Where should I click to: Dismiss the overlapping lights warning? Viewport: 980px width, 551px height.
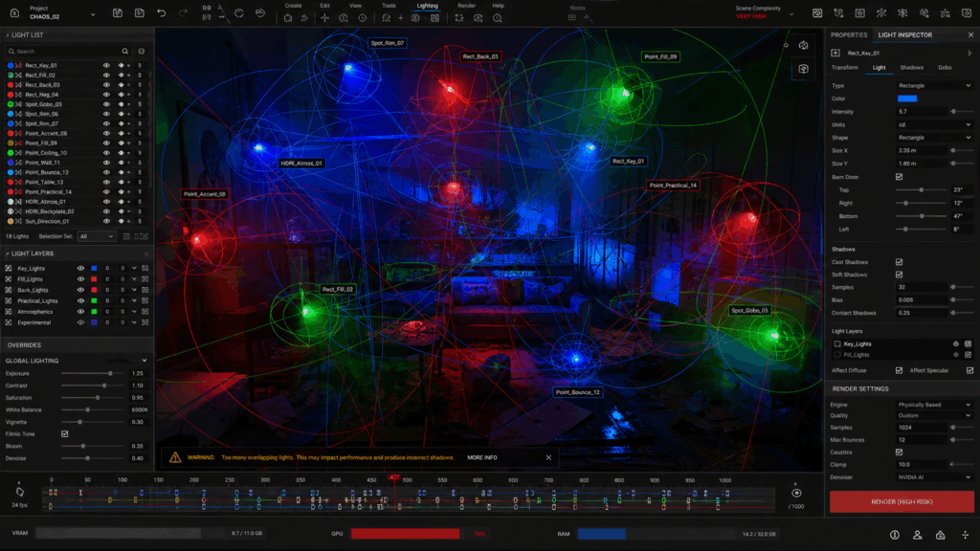click(x=548, y=458)
